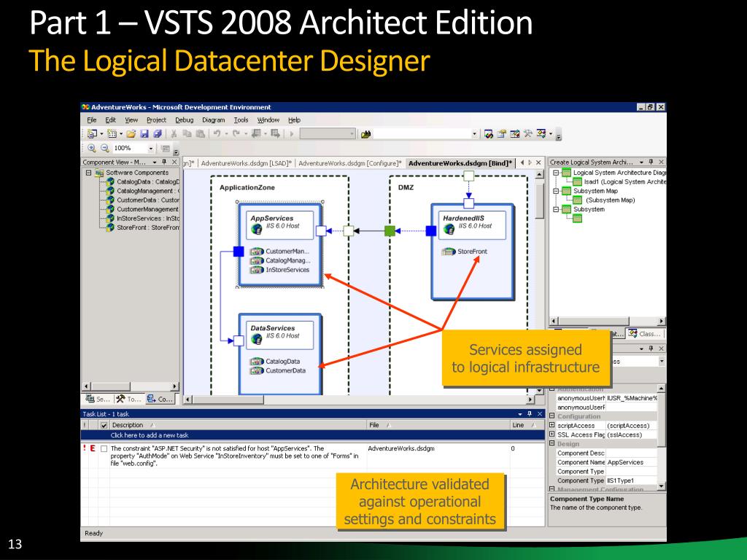Collapse the Design property category
This screenshot has width=747, height=560.
tap(552, 443)
